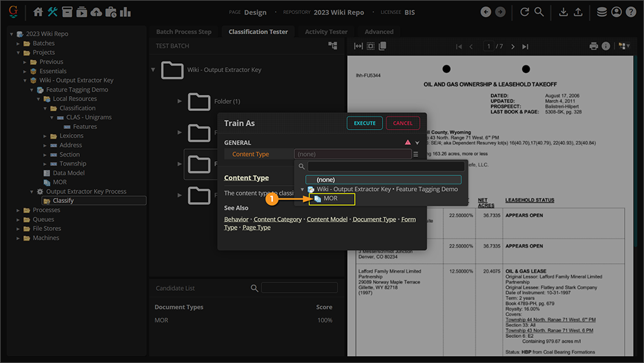Click the user profile icon

(616, 12)
